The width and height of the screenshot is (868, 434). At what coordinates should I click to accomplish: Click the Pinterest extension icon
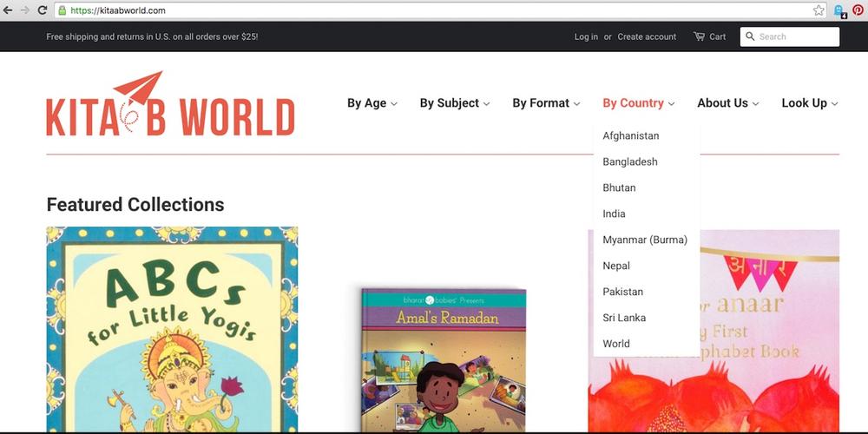(x=858, y=10)
